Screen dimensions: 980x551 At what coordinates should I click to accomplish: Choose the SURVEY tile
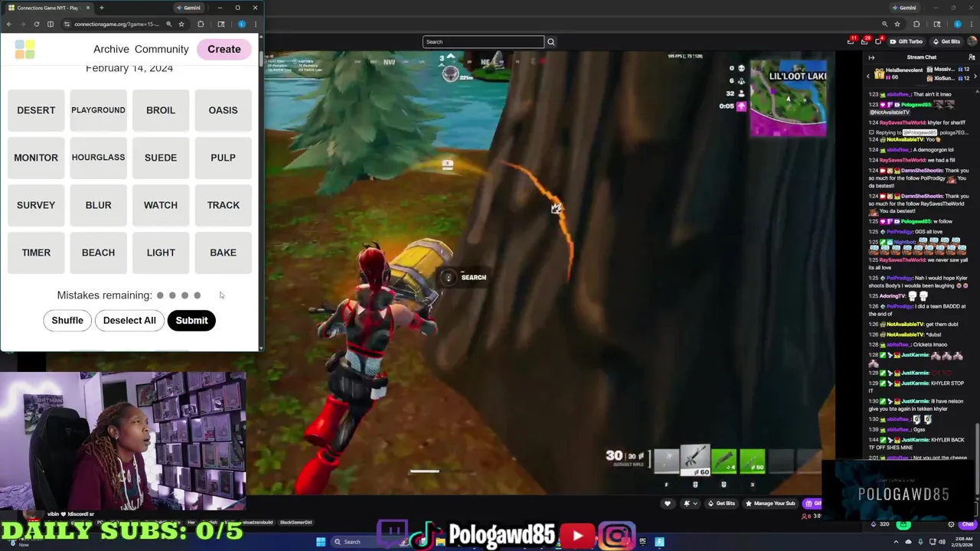tap(36, 205)
